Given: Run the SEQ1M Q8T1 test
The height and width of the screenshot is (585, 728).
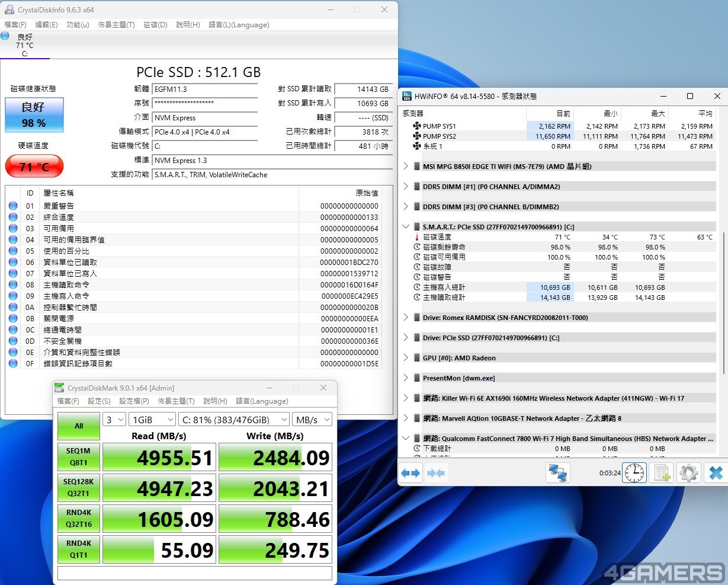Looking at the screenshot, I should tap(79, 457).
